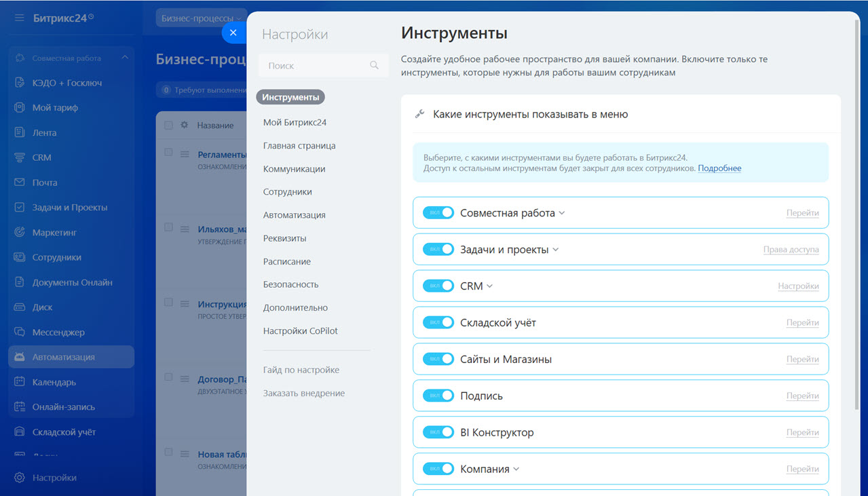This screenshot has width=868, height=496.
Task: Open the Автоматизация settings section
Action: click(x=295, y=215)
